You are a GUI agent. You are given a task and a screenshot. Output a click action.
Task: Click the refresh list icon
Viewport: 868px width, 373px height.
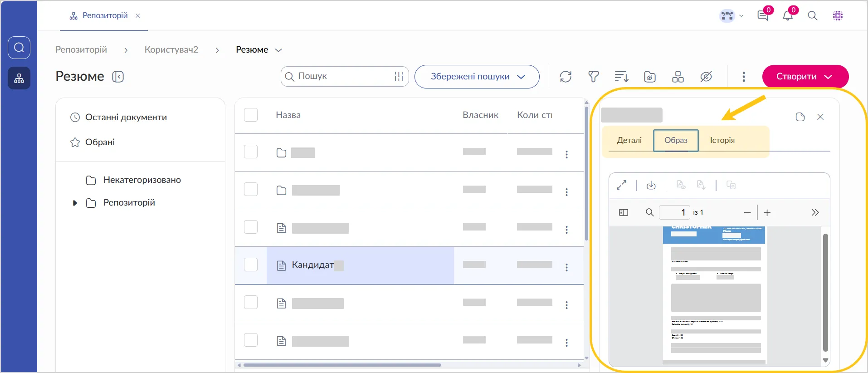pyautogui.click(x=566, y=77)
